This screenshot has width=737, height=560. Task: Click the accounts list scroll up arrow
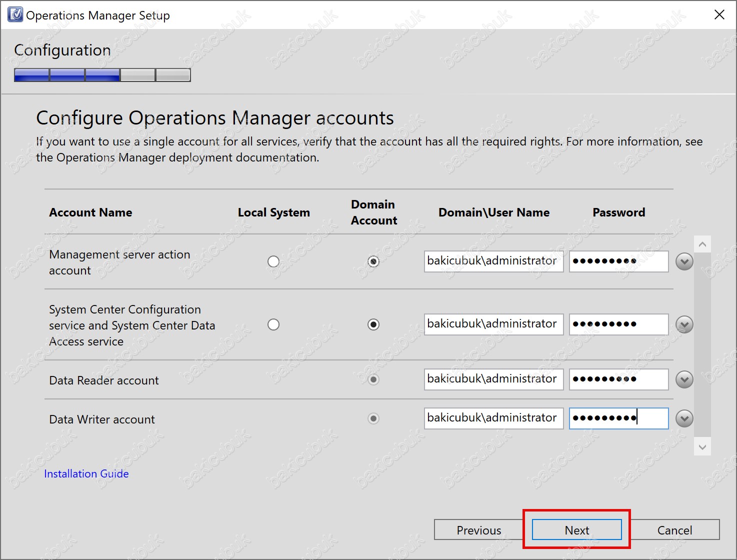(702, 244)
